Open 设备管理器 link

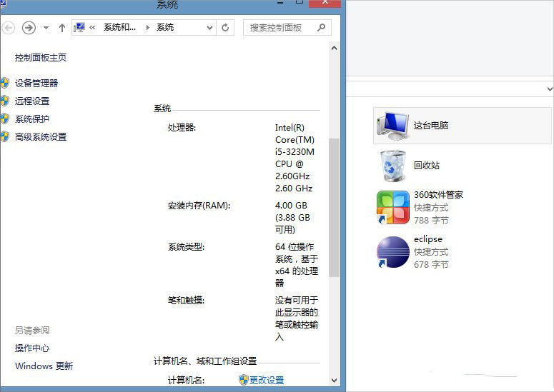tap(36, 84)
